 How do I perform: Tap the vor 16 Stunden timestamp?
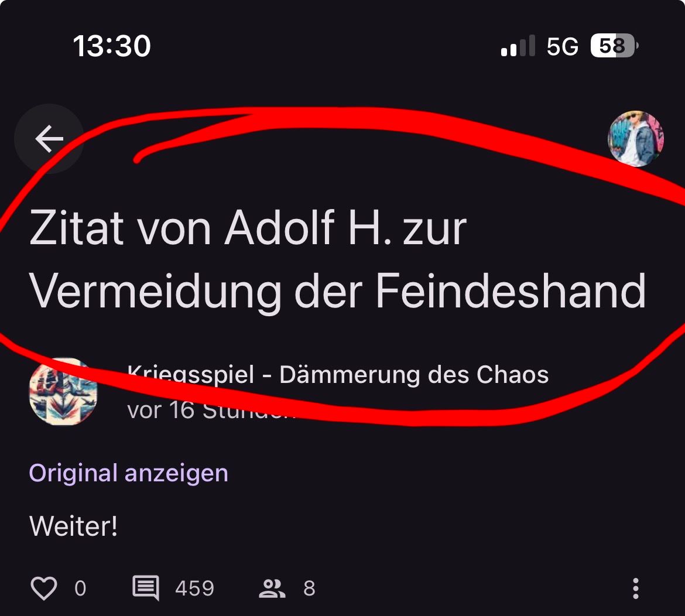(212, 410)
